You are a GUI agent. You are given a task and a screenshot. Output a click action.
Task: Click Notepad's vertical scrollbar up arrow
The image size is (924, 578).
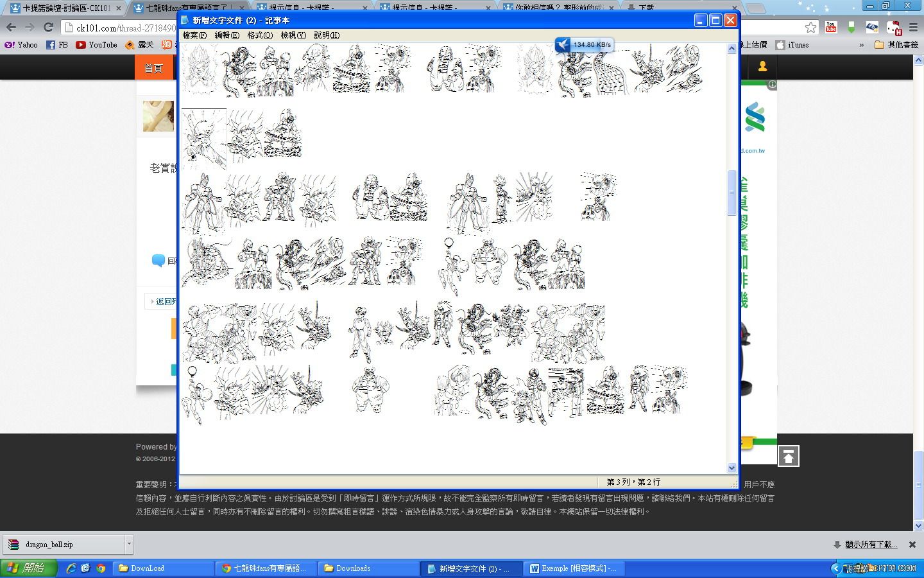[732, 49]
